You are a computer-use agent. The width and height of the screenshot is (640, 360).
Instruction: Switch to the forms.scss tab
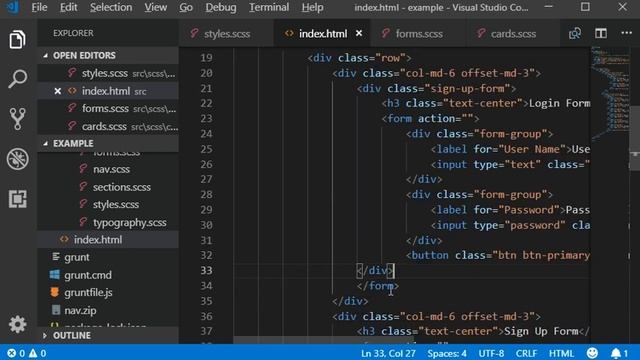[x=418, y=33]
